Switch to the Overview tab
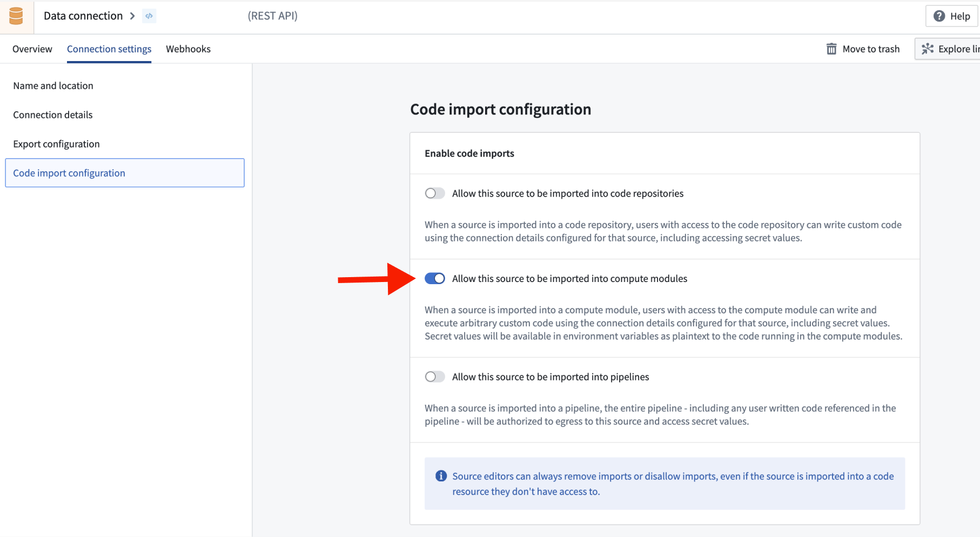The image size is (980, 537). tap(32, 49)
